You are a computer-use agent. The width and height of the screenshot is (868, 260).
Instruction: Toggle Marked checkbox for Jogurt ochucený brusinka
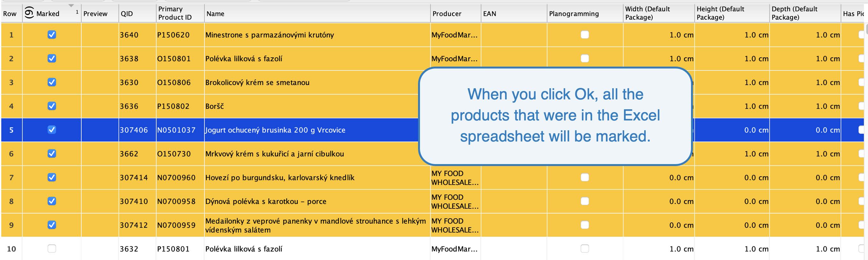(x=52, y=130)
